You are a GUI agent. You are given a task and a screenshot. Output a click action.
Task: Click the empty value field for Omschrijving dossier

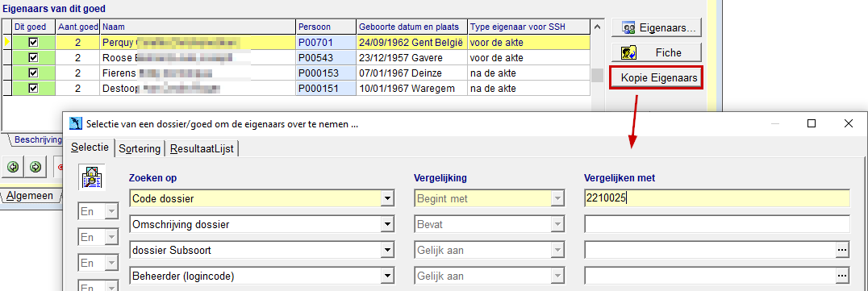click(x=717, y=224)
